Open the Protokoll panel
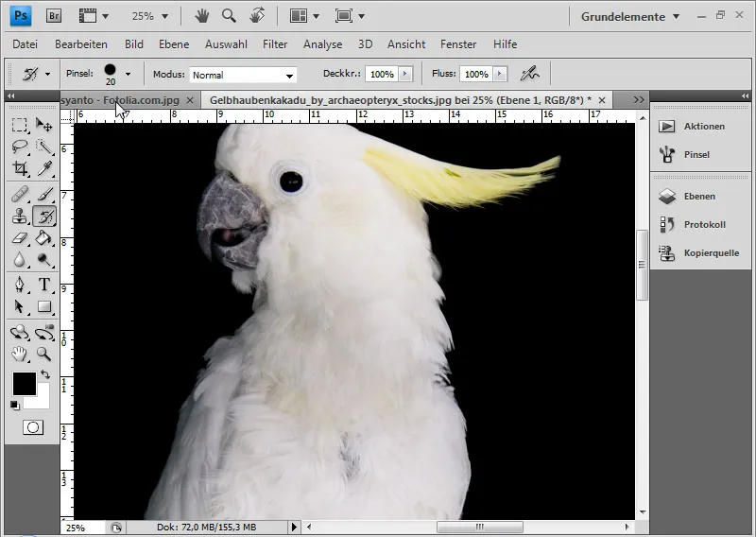Image resolution: width=756 pixels, height=537 pixels. (x=703, y=225)
